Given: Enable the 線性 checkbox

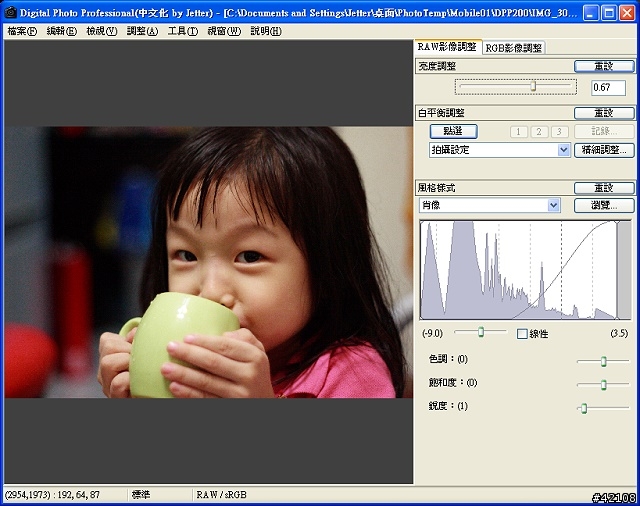Looking at the screenshot, I should click(522, 334).
